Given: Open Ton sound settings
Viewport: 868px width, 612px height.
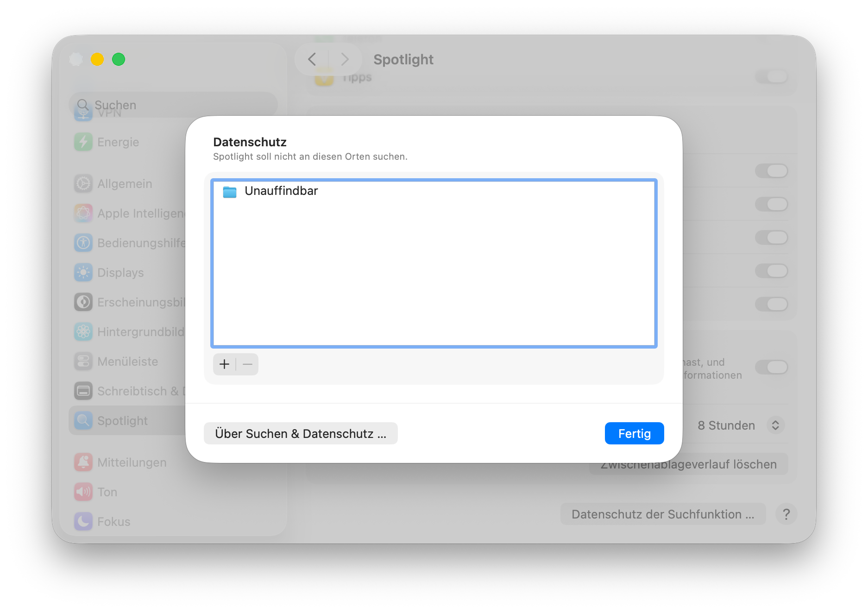Looking at the screenshot, I should click(x=107, y=492).
